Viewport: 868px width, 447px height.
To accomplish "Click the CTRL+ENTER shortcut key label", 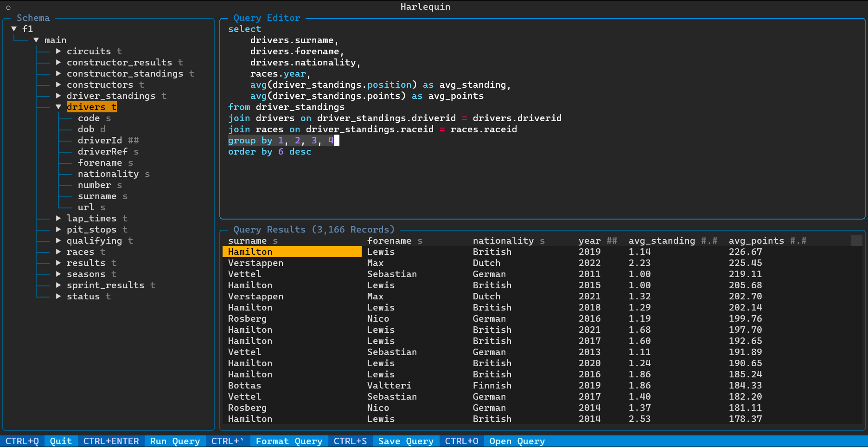I will [x=111, y=441].
